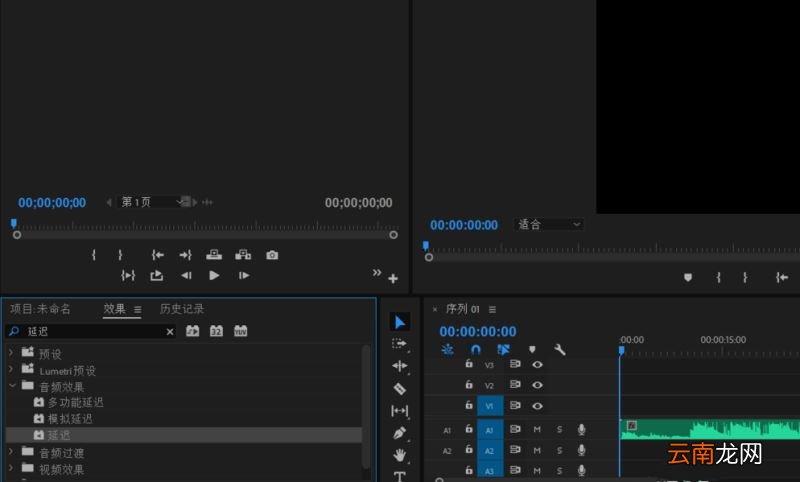
Task: Open the Source monitor button editor plus
Action: tap(393, 278)
